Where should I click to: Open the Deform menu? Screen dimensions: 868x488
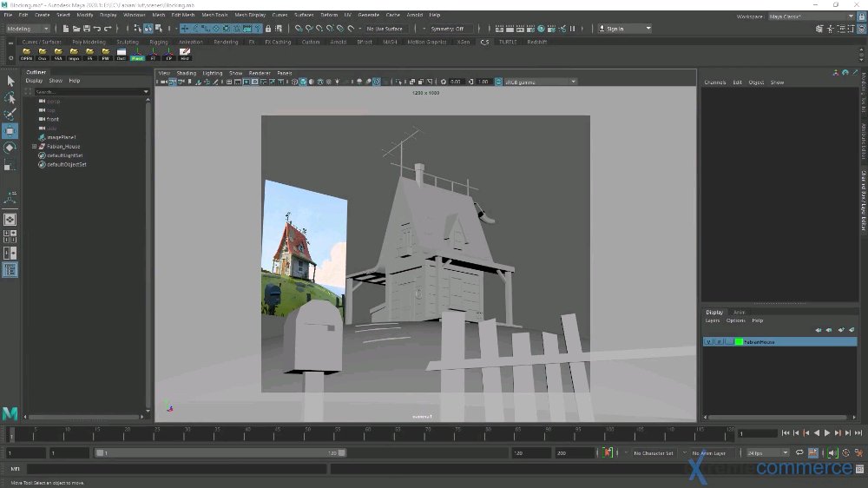[x=329, y=15]
